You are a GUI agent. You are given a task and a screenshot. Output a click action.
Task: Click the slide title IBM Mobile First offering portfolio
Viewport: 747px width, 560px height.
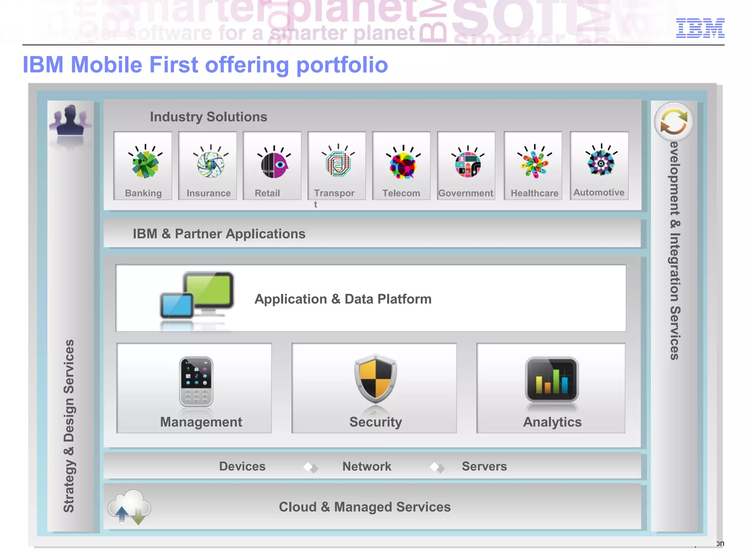pos(205,65)
